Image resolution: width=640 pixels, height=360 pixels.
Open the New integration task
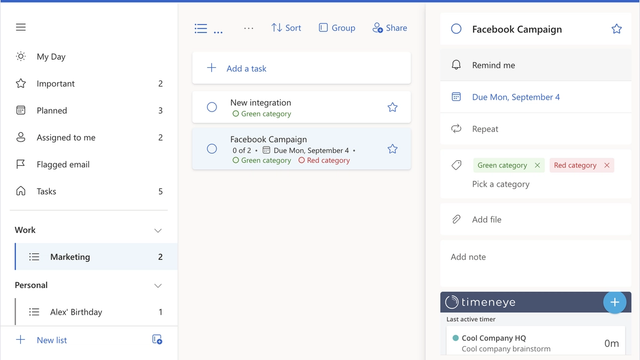[302, 107]
